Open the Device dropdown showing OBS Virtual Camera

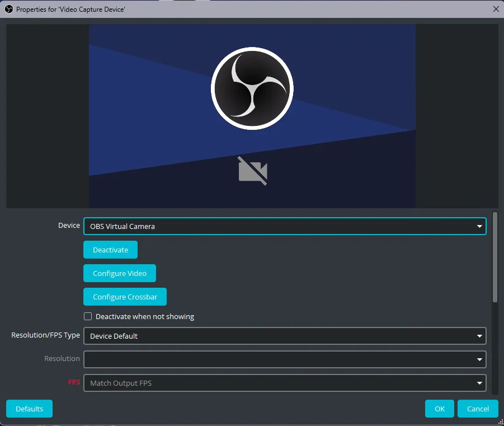click(284, 226)
